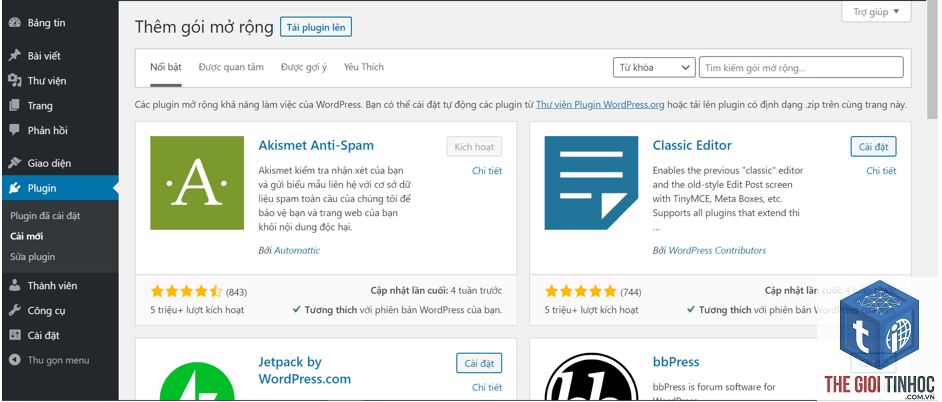Image resolution: width=942 pixels, height=402 pixels.
Task: Switch to the Được quan tâm tab
Action: pyautogui.click(x=231, y=67)
